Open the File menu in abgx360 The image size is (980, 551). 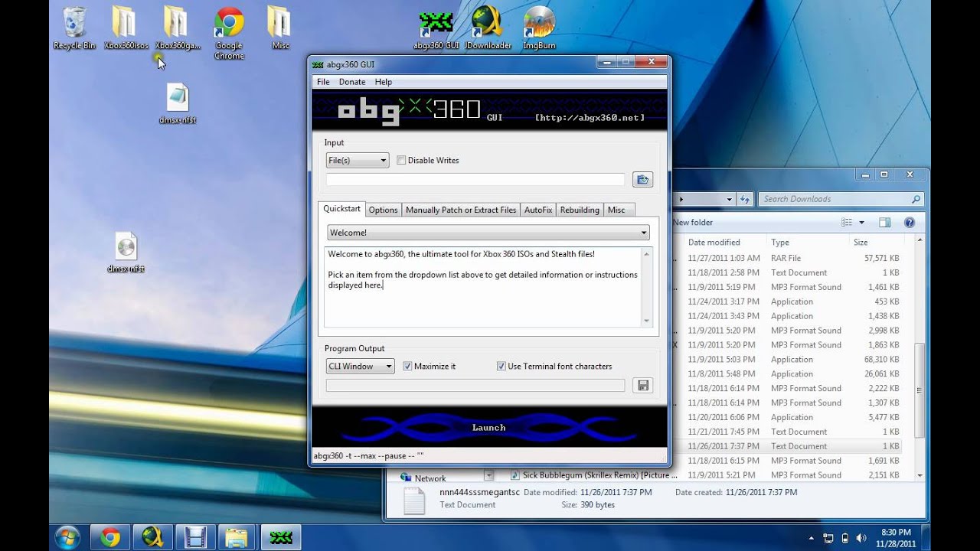click(323, 82)
